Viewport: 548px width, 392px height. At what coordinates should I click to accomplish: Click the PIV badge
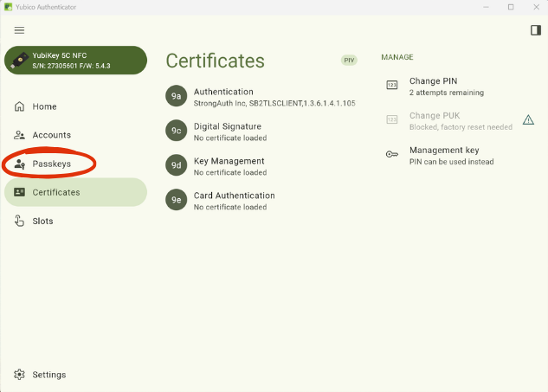pos(349,60)
